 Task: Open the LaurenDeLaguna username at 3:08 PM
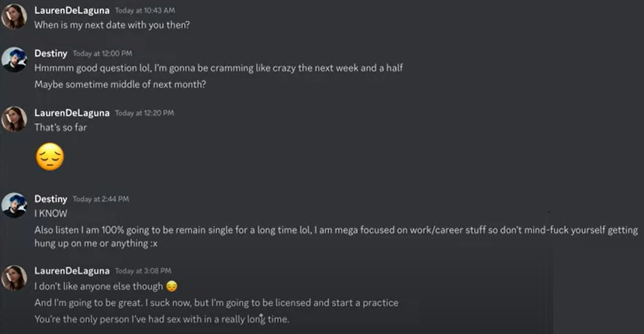click(x=71, y=270)
